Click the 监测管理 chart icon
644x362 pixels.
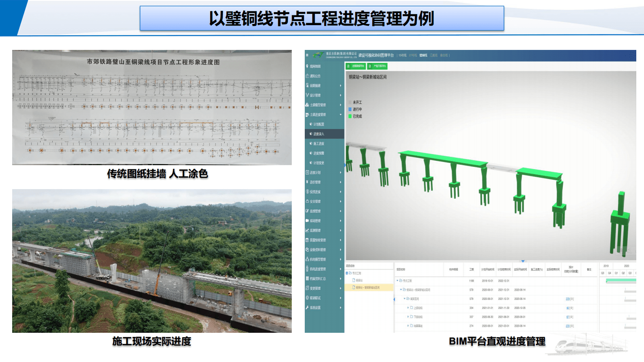click(307, 231)
